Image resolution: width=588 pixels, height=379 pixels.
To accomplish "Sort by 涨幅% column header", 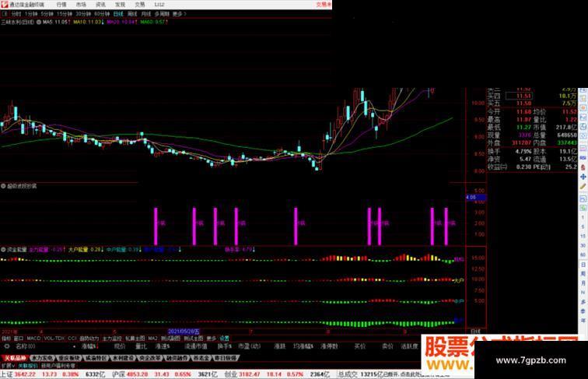I will pos(89,346).
